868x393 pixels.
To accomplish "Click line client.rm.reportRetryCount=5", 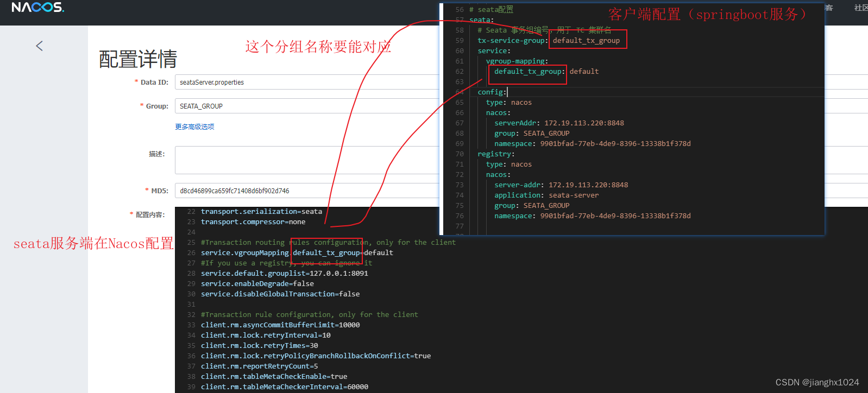I will pos(260,366).
